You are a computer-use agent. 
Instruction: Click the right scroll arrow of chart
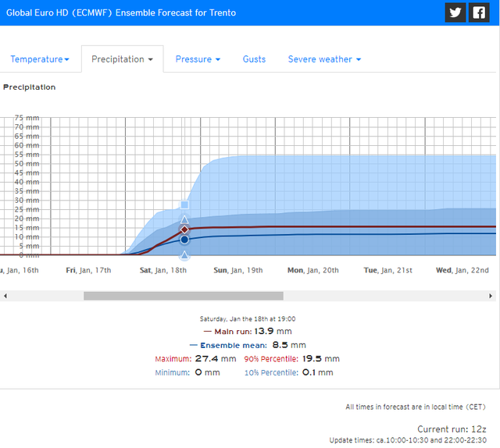pyautogui.click(x=491, y=296)
